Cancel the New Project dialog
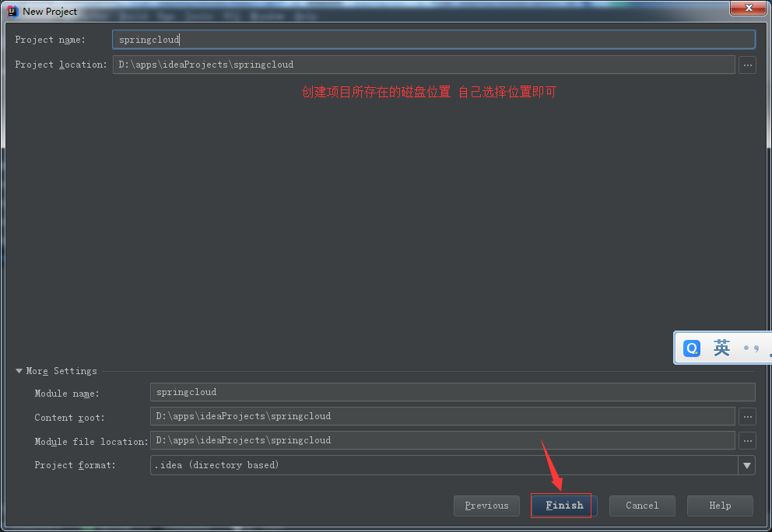 click(642, 506)
